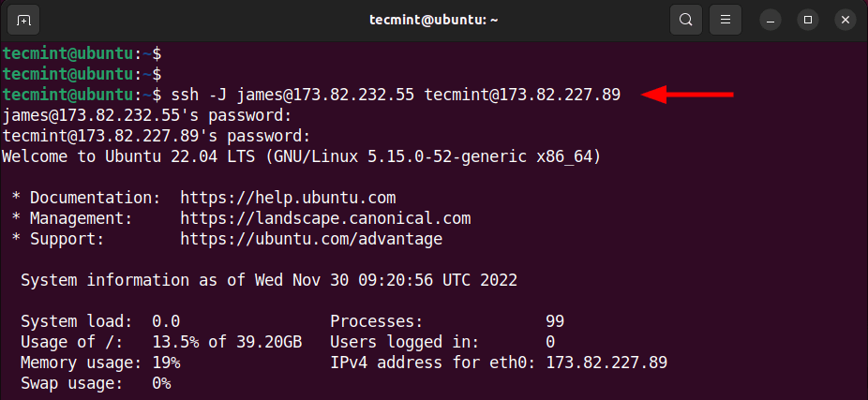Screen dimensions: 868x400
Task: Open a new terminal tab
Action: [x=23, y=21]
